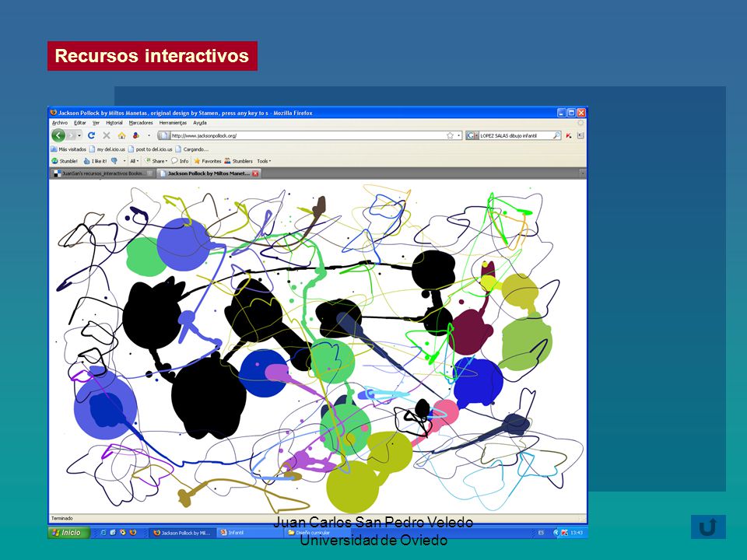This screenshot has width=747, height=560.
Task: Open the Archivo menu
Action: [x=60, y=123]
